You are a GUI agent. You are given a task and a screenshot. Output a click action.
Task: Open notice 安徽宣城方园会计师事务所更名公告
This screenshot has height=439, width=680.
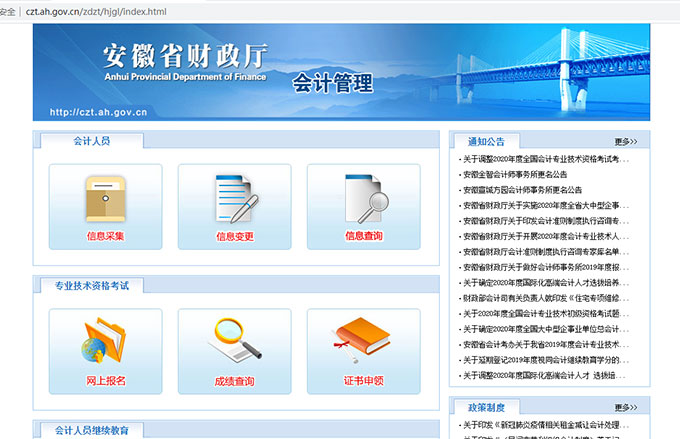[x=521, y=190]
